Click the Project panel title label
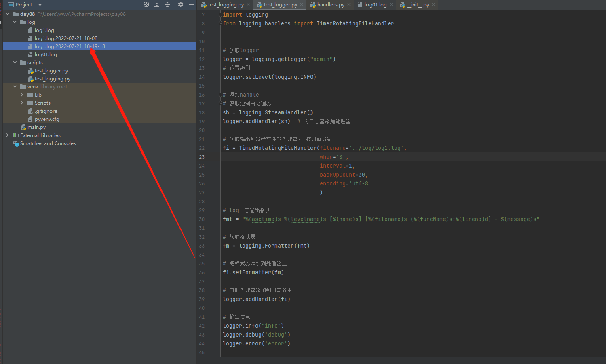 [24, 5]
